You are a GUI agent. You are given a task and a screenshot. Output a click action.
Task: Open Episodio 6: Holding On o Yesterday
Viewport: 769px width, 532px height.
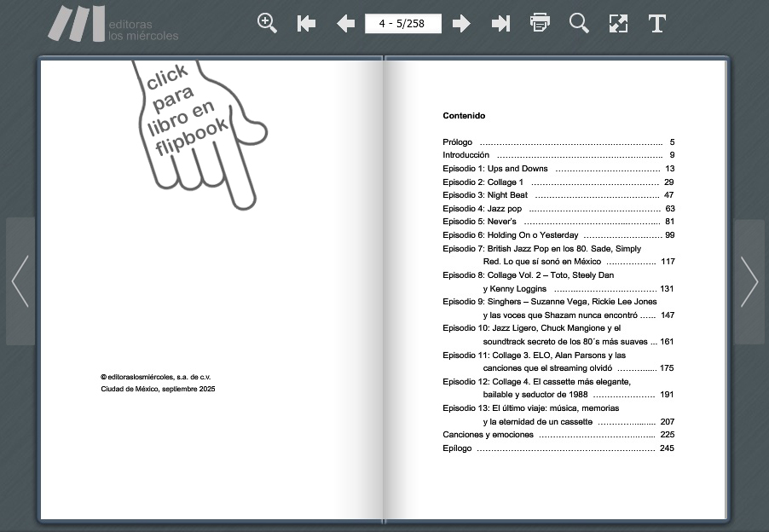[510, 234]
